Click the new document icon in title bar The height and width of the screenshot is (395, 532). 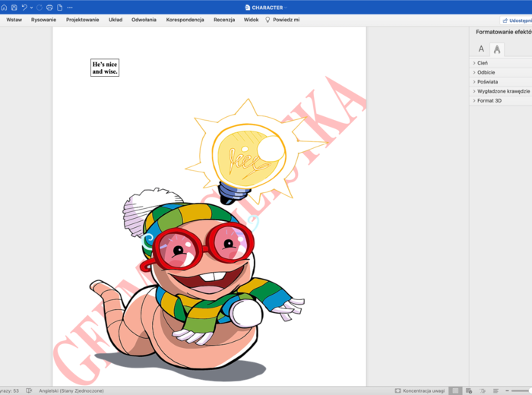[59, 8]
